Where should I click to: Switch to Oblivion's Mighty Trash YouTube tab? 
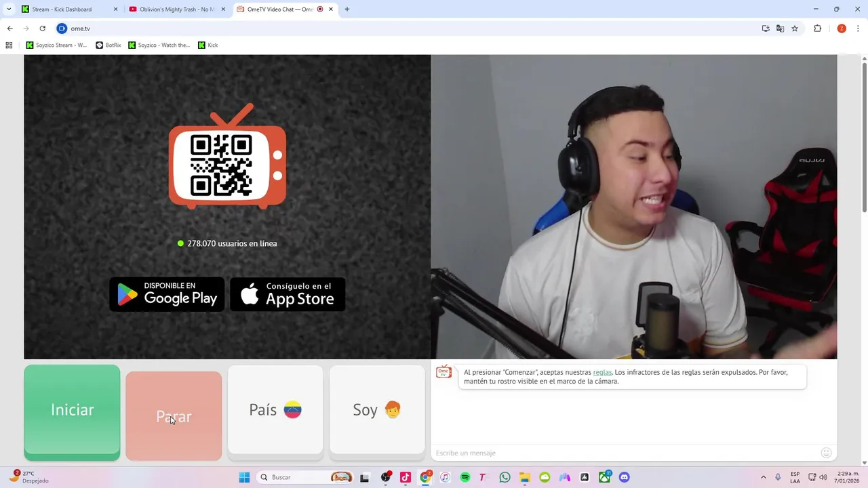pyautogui.click(x=176, y=9)
